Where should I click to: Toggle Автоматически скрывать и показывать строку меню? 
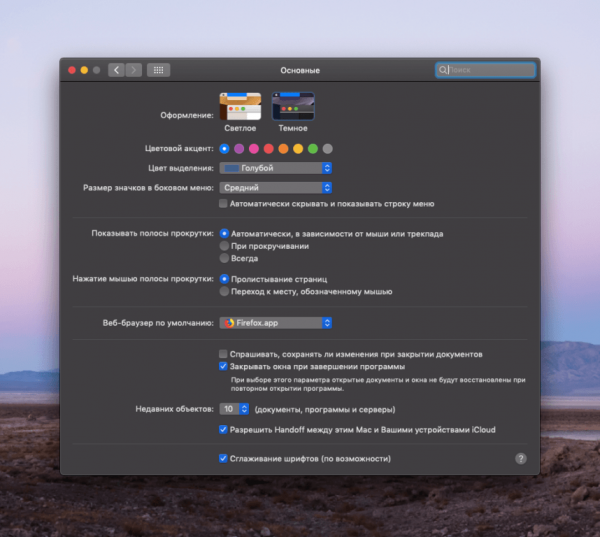[223, 204]
